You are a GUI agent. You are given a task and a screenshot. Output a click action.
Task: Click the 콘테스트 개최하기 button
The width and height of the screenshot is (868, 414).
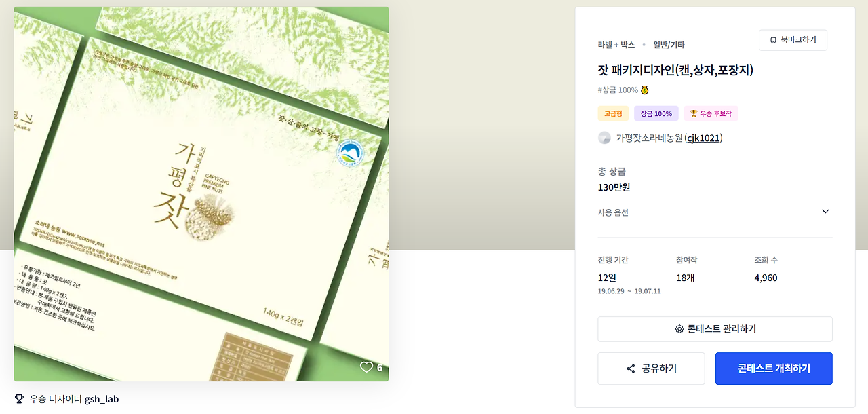[774, 369]
